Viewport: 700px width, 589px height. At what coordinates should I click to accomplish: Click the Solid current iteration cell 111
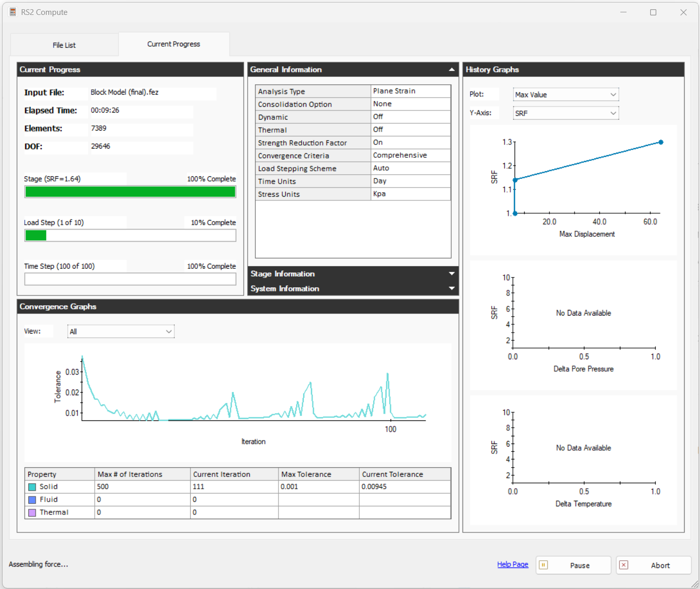click(234, 487)
